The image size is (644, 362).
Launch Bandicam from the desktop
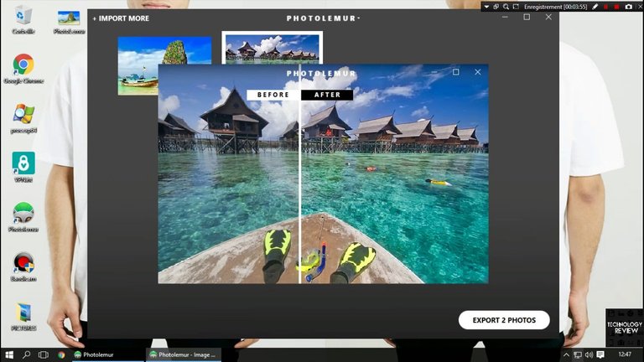[x=23, y=266]
